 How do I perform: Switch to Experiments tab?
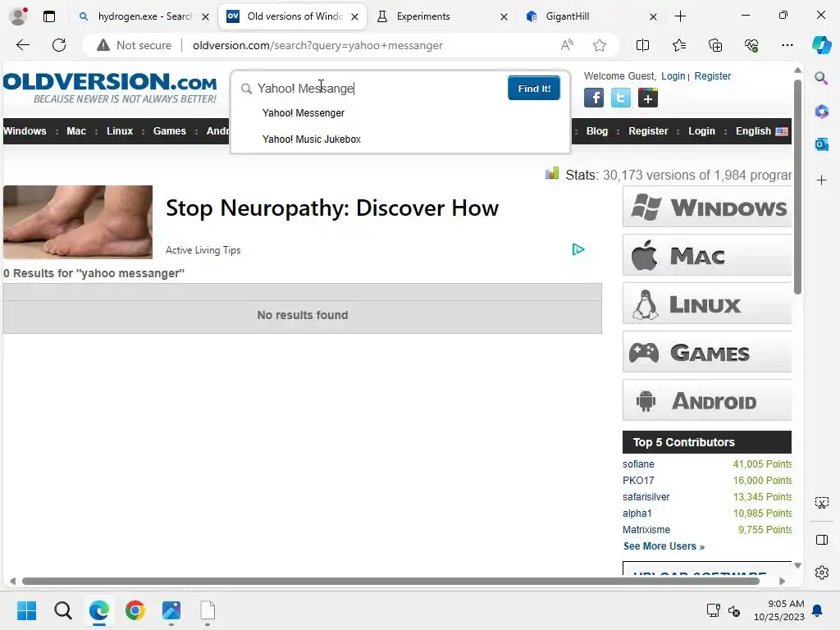coord(442,16)
